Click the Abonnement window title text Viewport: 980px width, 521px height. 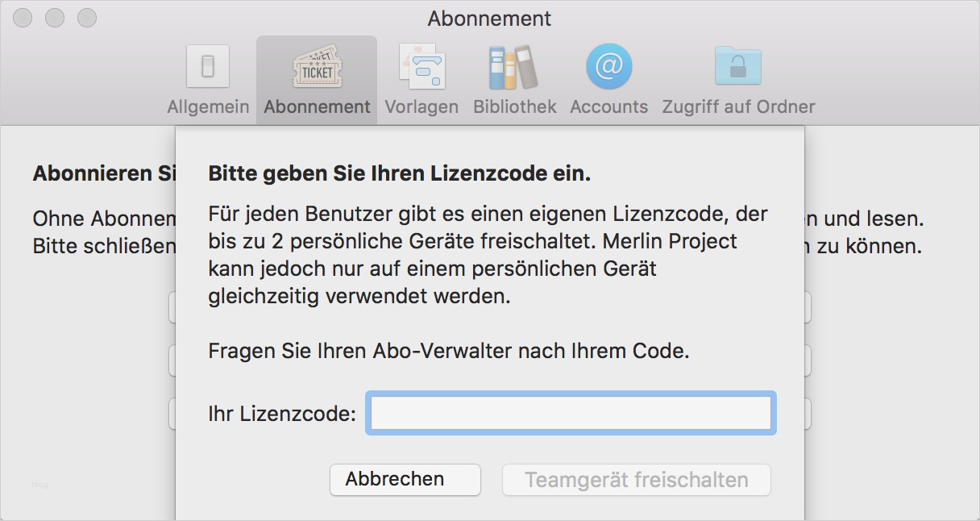pos(489,19)
